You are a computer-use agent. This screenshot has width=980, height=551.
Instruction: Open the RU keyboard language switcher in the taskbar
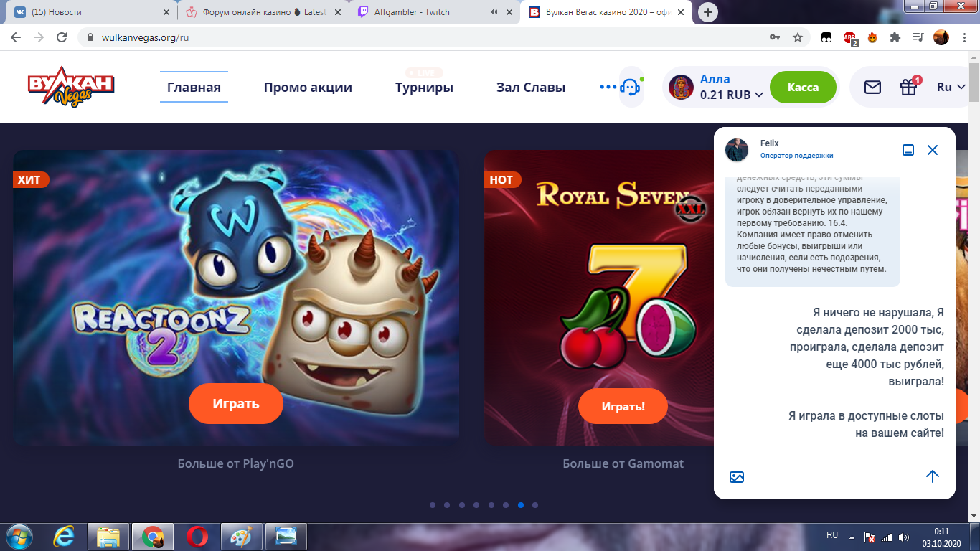pyautogui.click(x=832, y=535)
